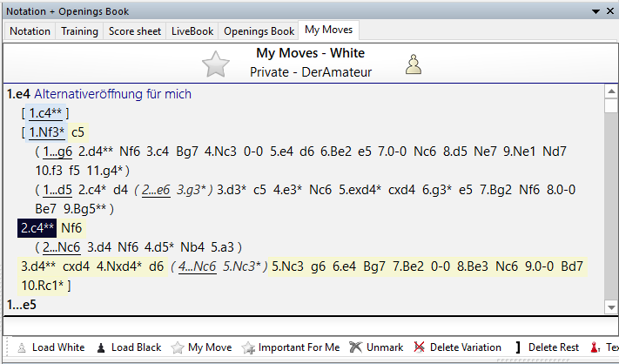Click the Load Black pawn icon

pyautogui.click(x=101, y=347)
